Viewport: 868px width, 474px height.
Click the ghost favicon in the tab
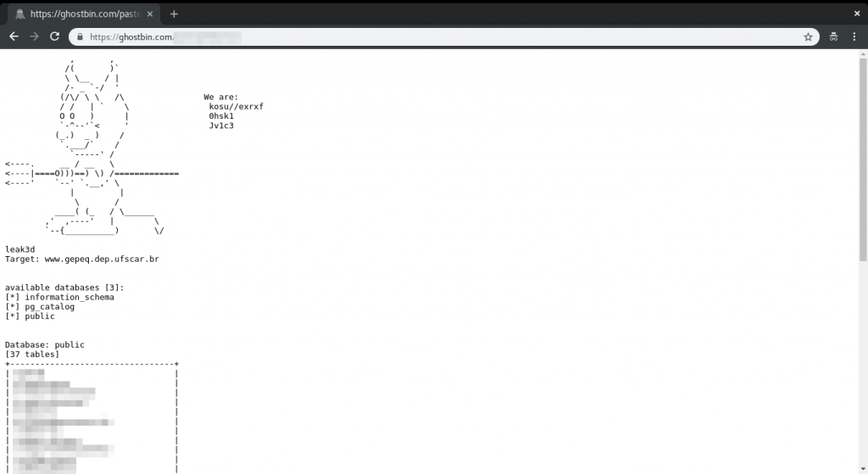tap(20, 14)
